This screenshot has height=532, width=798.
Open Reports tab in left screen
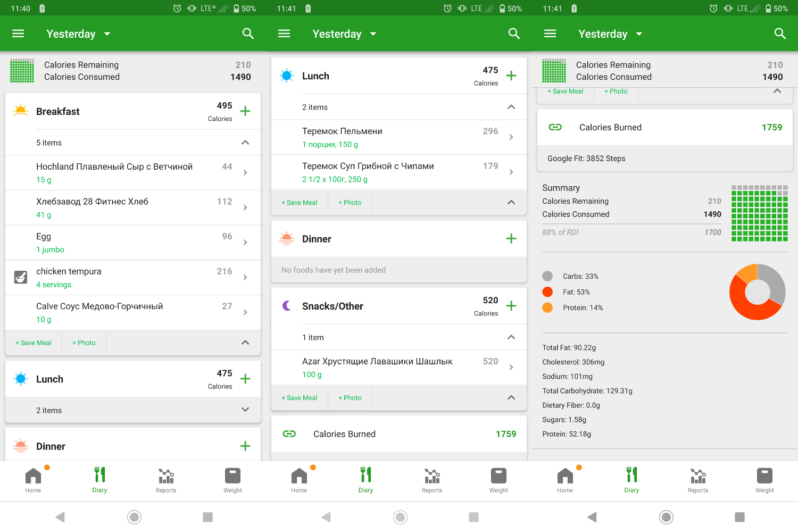pos(166,480)
